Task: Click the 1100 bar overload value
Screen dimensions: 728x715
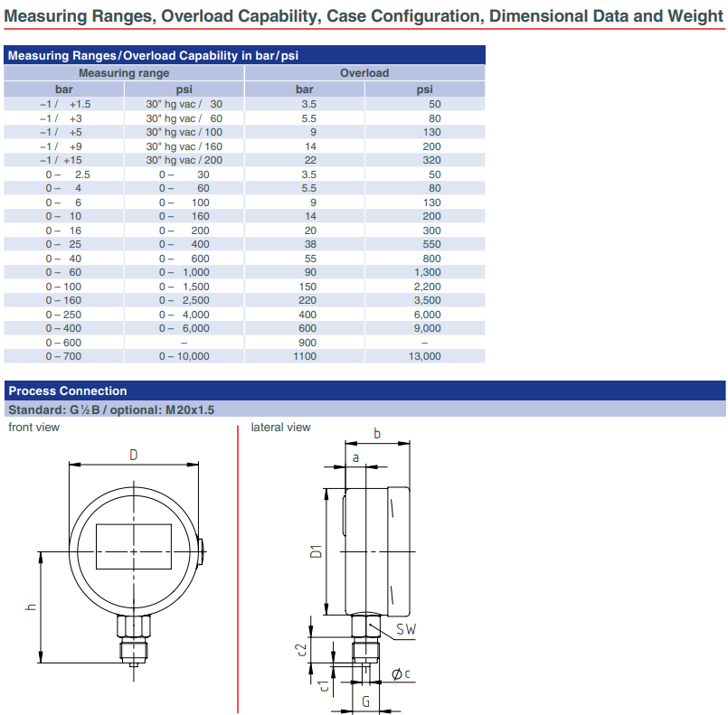Action: (305, 356)
